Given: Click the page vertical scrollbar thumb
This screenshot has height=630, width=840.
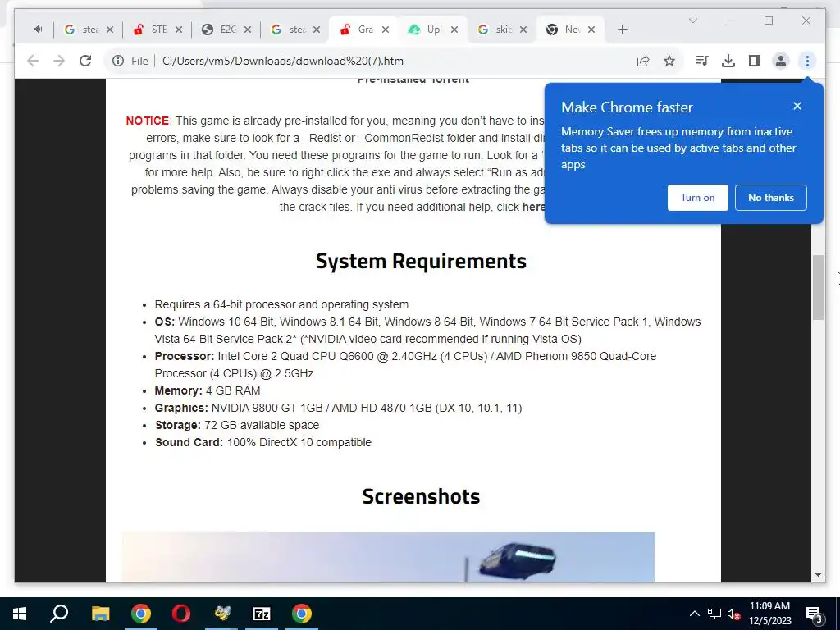Looking at the screenshot, I should pos(818,288).
